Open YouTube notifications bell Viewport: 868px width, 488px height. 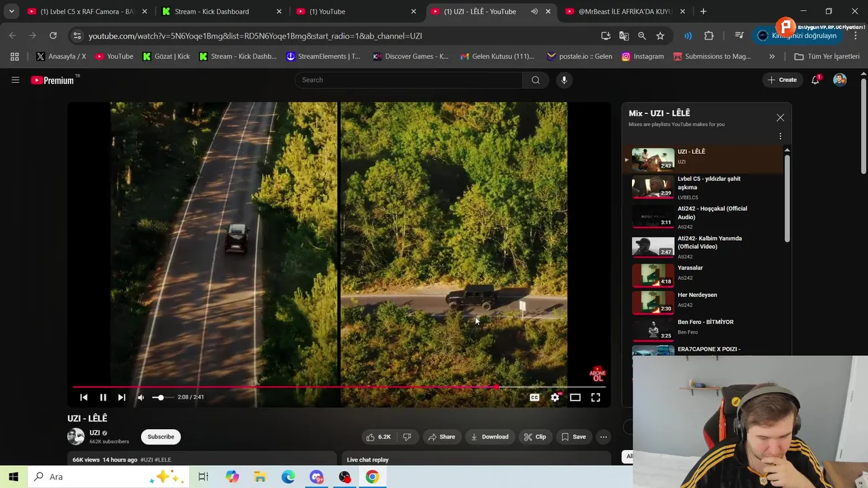click(x=816, y=80)
